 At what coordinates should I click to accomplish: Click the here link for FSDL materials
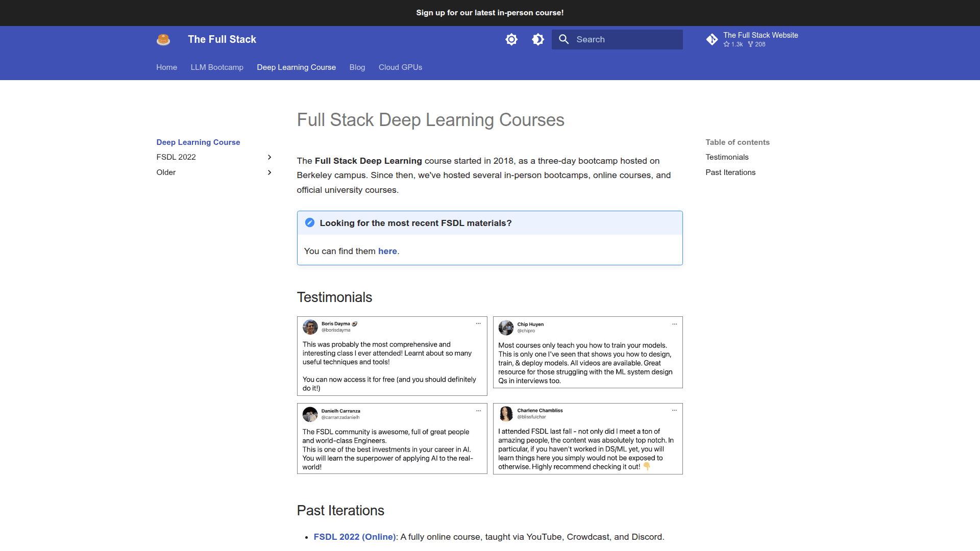(388, 251)
